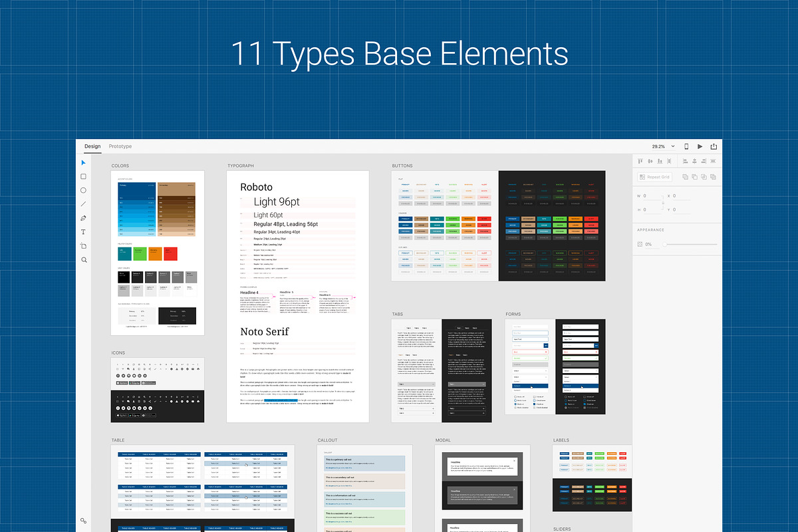Click the W width input field
Viewport: 798px width, 532px height.
pos(653,196)
